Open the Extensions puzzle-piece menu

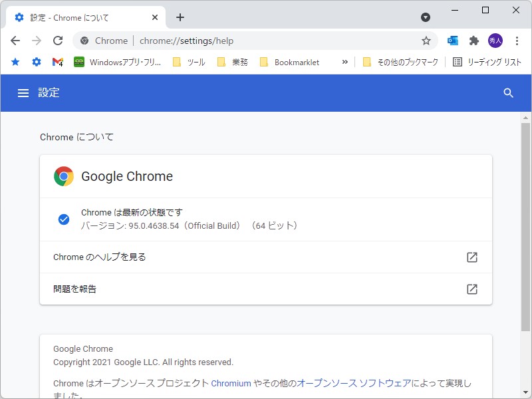tap(473, 41)
